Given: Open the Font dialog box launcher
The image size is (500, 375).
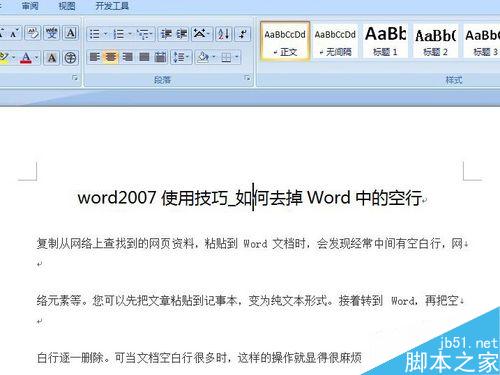Looking at the screenshot, I should coord(75,78).
